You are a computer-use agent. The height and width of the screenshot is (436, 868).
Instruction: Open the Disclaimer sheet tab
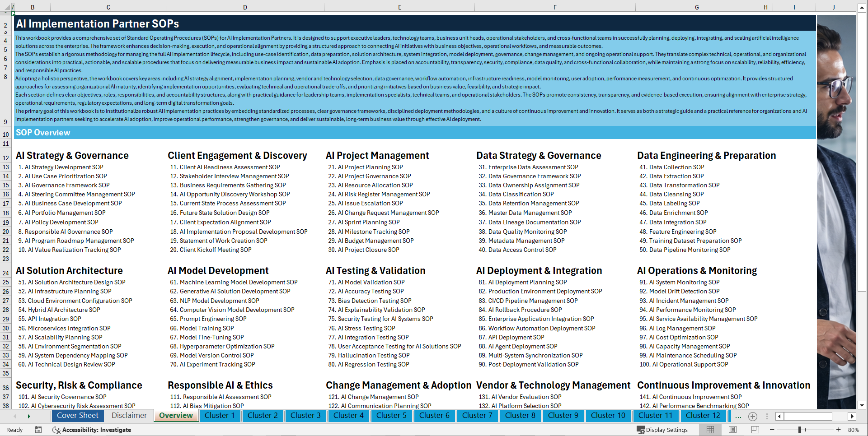click(x=129, y=416)
